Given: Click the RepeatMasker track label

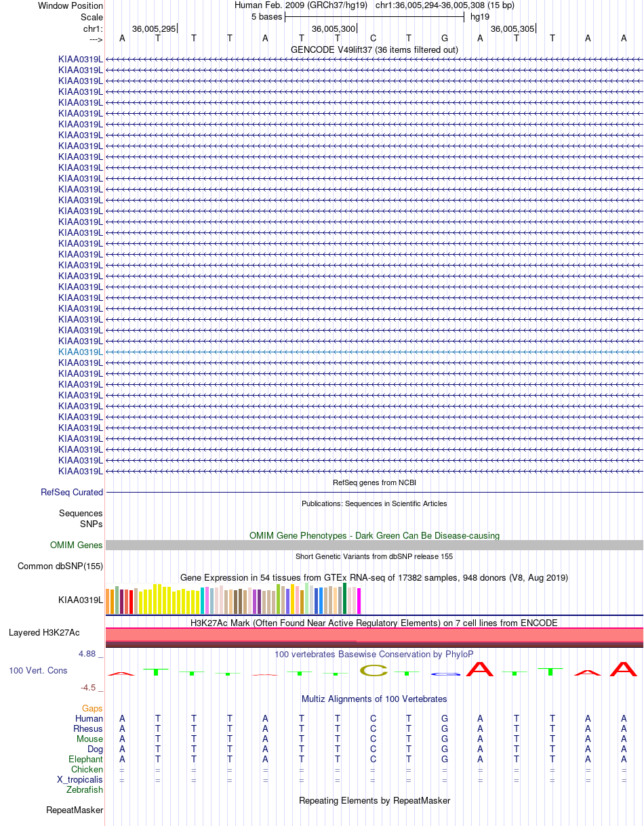Looking at the screenshot, I should (x=75, y=810).
